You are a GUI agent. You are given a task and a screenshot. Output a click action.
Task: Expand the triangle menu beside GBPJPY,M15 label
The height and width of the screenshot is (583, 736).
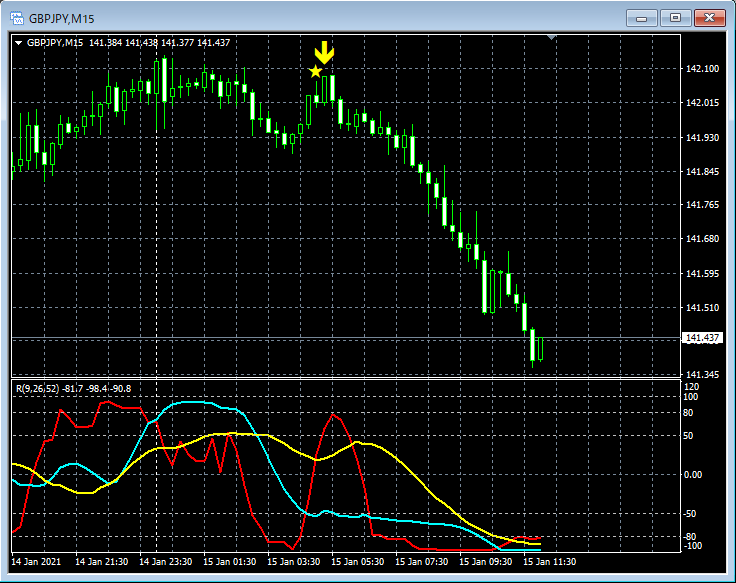tap(19, 43)
